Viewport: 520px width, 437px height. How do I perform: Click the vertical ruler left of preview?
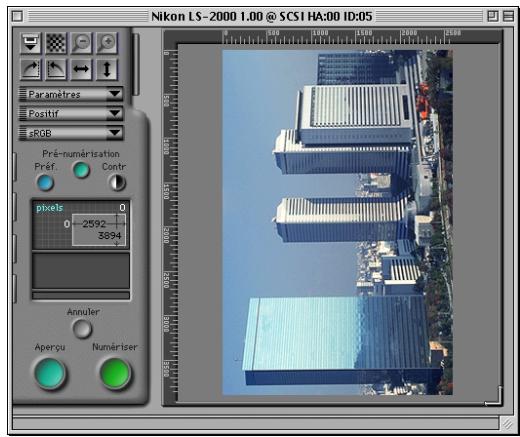[x=170, y=223]
